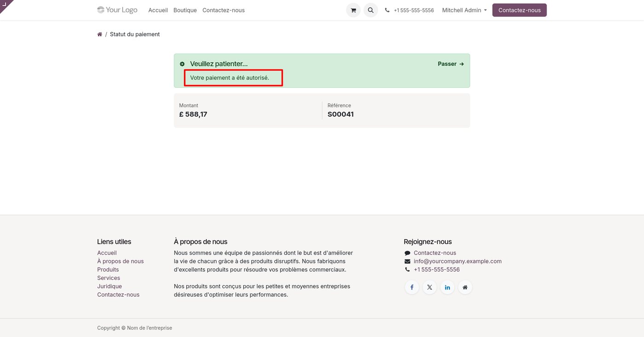Click the S00041 reference value
This screenshot has width=644, height=337.
click(340, 114)
